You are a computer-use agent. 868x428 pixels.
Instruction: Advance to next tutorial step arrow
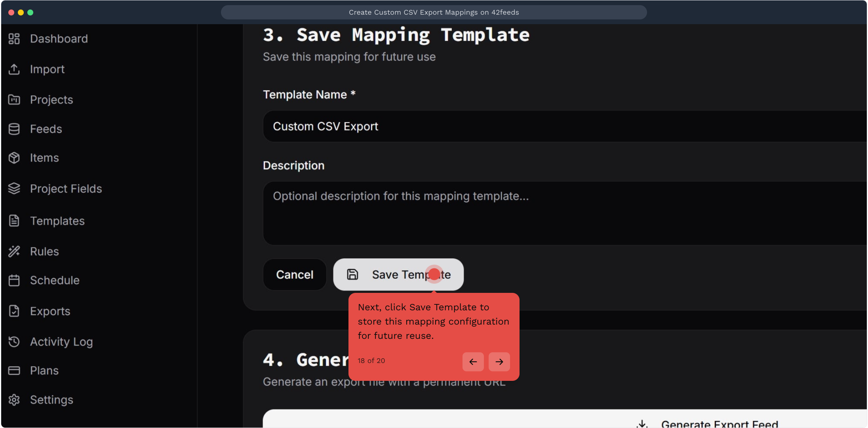pyautogui.click(x=499, y=361)
